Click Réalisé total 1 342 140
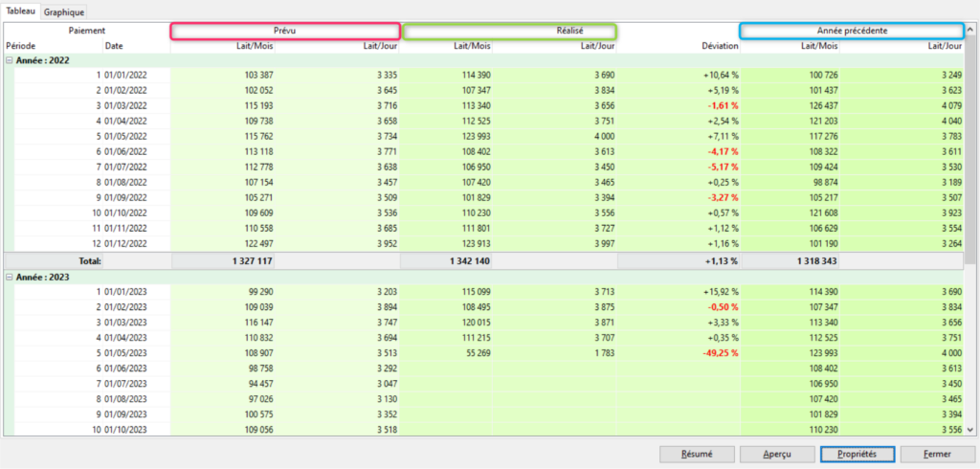 pos(469,261)
